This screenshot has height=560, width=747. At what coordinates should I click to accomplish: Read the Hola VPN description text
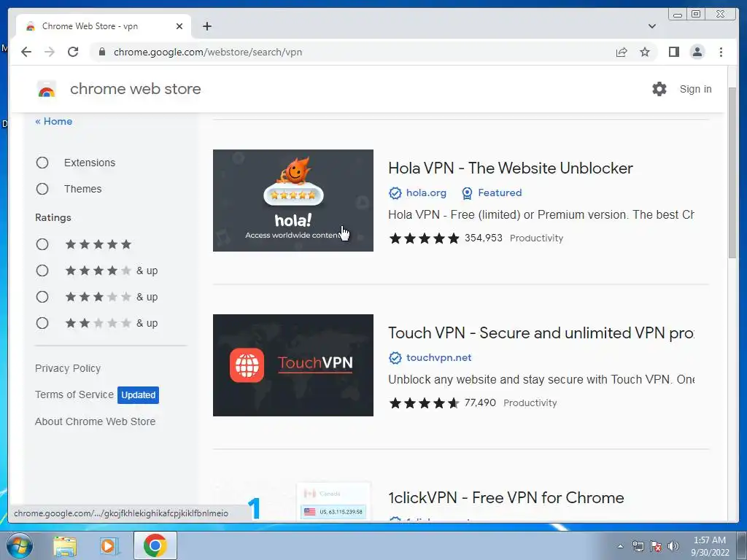point(541,215)
